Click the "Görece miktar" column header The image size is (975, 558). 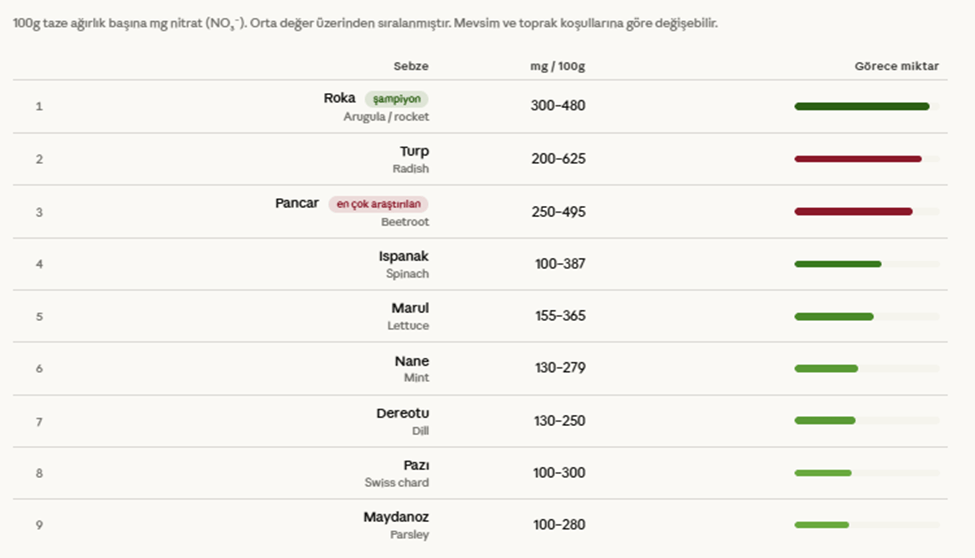pos(896,66)
